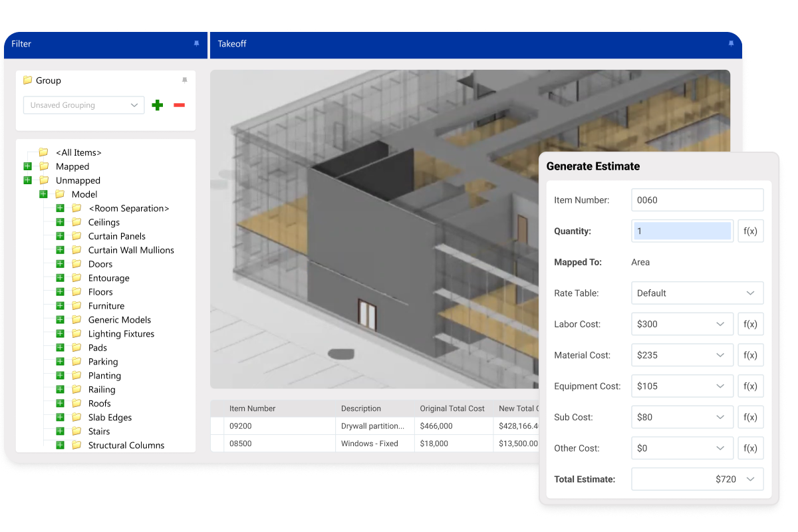Click the Windows - Fixed description cell

click(375, 444)
